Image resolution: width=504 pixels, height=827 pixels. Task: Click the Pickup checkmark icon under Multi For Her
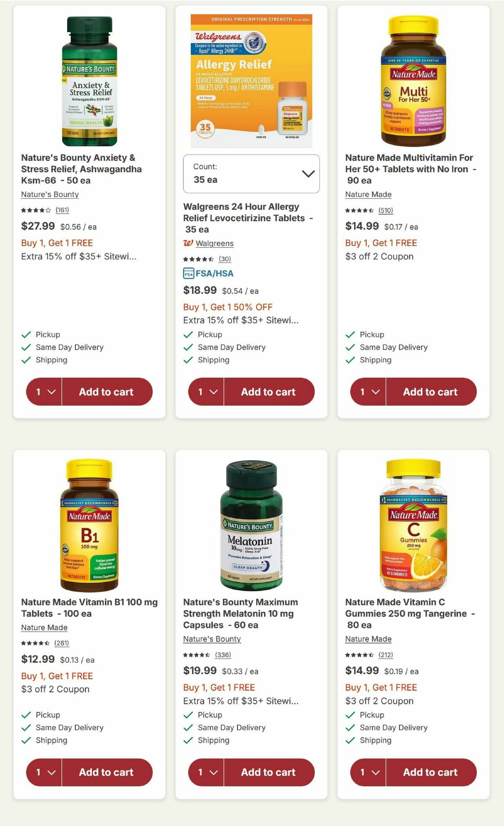(349, 335)
